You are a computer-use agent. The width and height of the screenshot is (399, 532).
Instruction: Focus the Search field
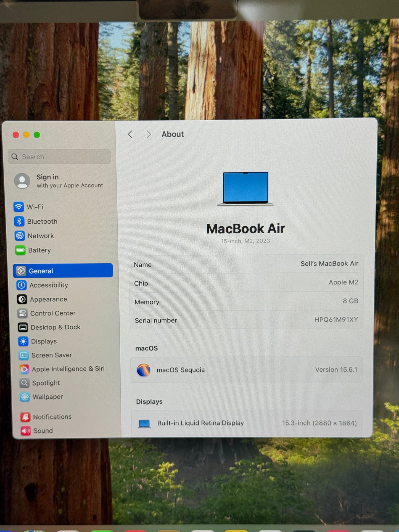[59, 157]
